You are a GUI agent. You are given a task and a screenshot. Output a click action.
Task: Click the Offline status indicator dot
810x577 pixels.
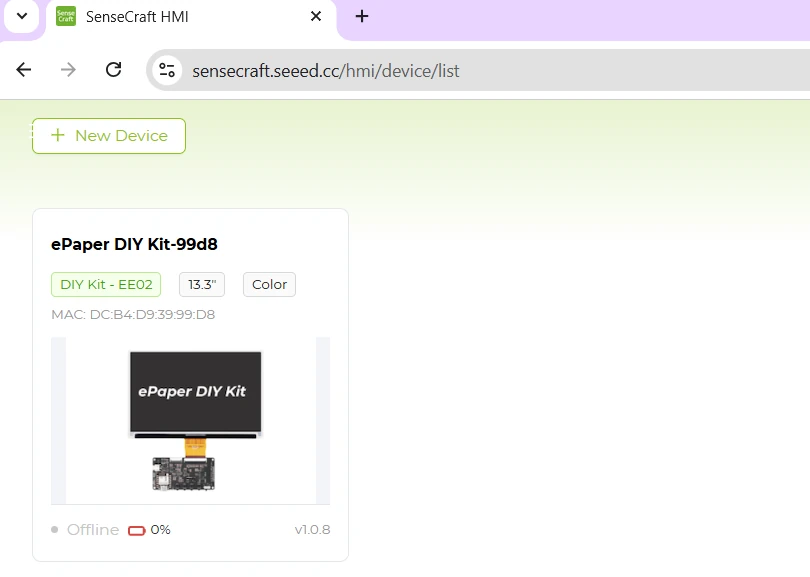[x=55, y=530]
